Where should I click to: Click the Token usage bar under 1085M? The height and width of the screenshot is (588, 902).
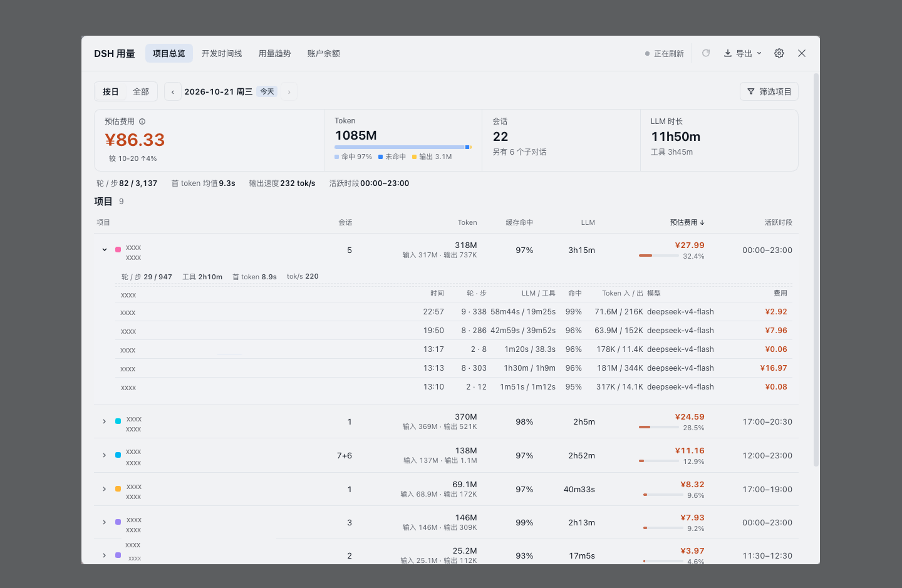[403, 147]
